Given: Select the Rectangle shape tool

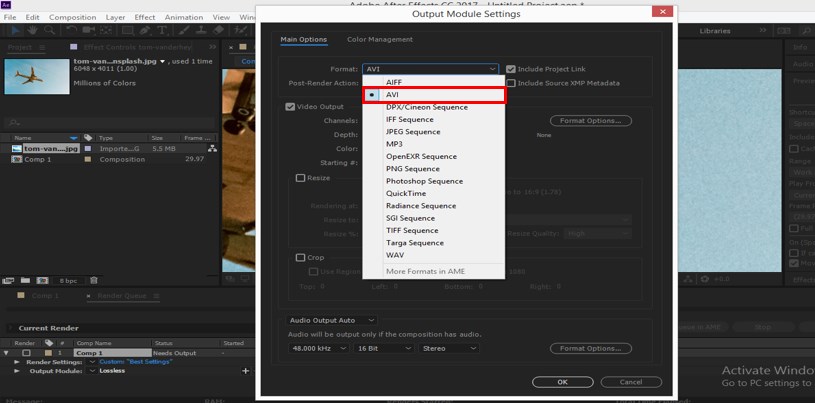Looking at the screenshot, I should [127, 30].
